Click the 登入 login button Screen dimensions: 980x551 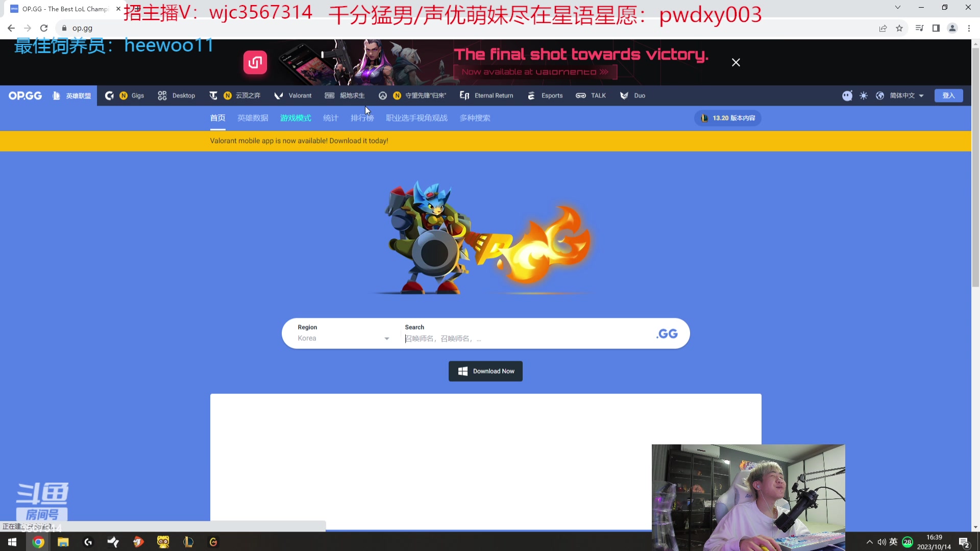pyautogui.click(x=948, y=95)
